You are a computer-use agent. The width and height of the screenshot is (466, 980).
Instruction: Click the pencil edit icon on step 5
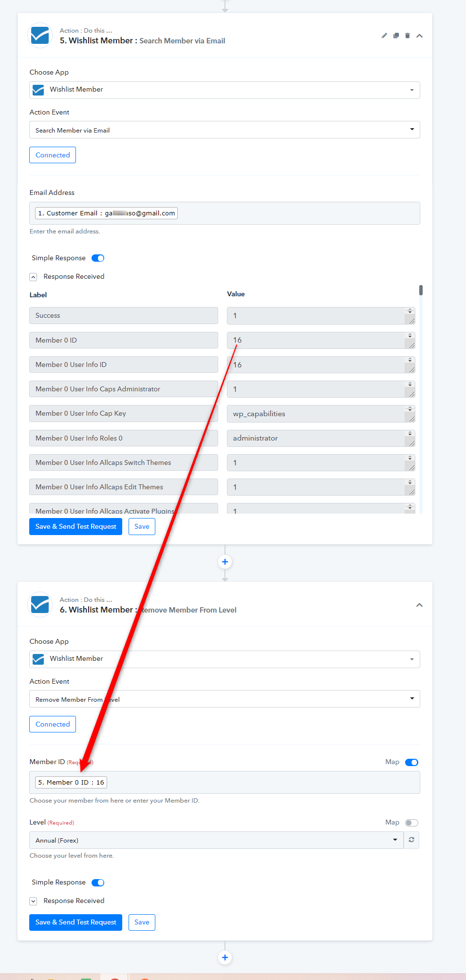384,36
